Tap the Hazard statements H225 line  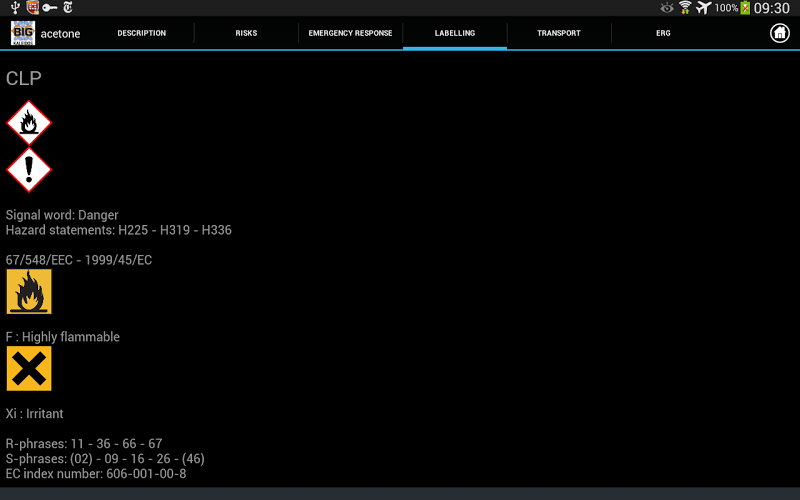pyautogui.click(x=118, y=230)
